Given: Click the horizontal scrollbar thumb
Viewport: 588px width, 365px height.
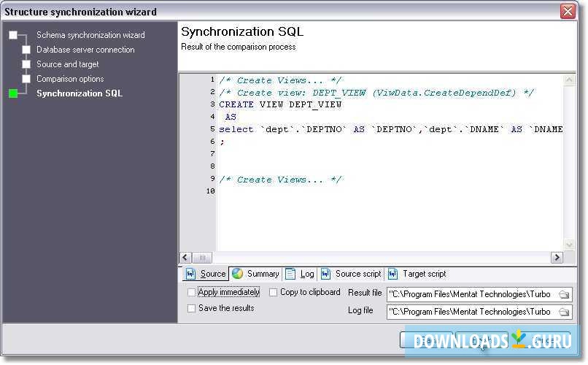Looking at the screenshot, I should pyautogui.click(x=203, y=258).
